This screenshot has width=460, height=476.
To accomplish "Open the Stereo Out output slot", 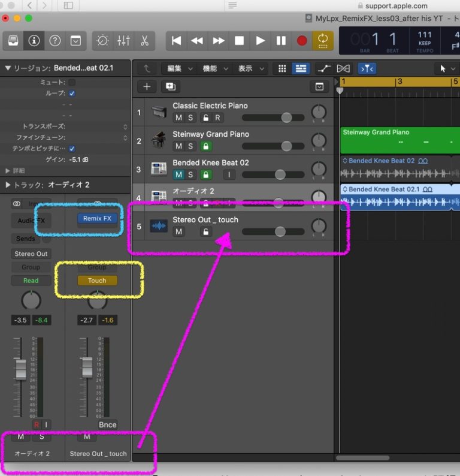I will click(x=31, y=254).
